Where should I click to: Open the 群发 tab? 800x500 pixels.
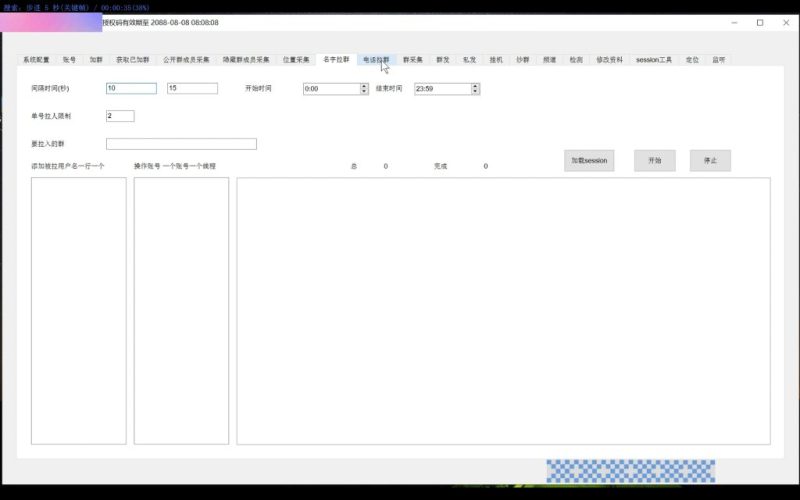(x=442, y=60)
